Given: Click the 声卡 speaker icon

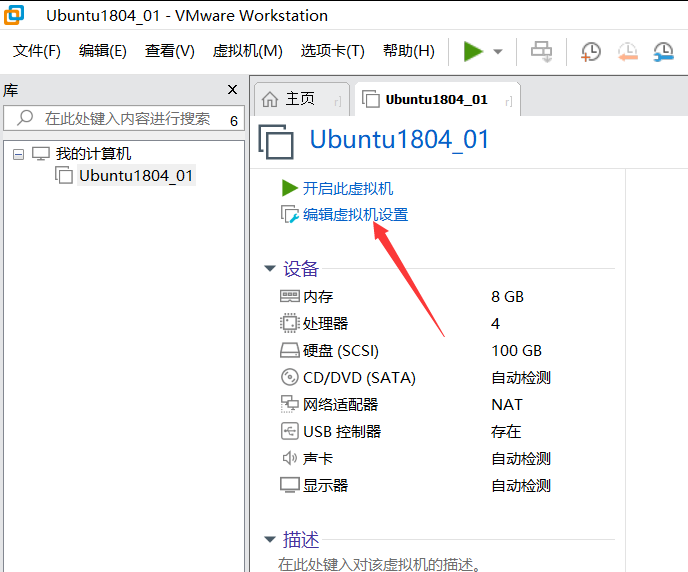Looking at the screenshot, I should (290, 458).
